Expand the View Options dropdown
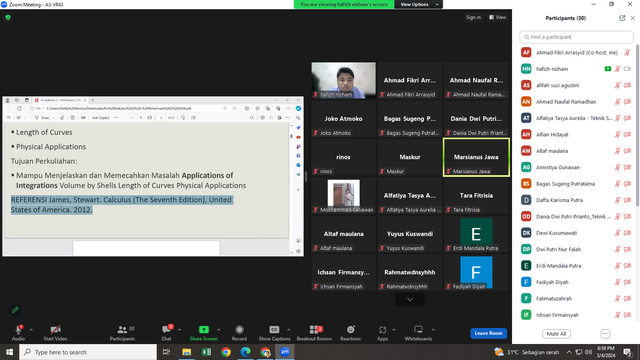Image resolution: width=640 pixels, height=360 pixels. [x=418, y=4]
